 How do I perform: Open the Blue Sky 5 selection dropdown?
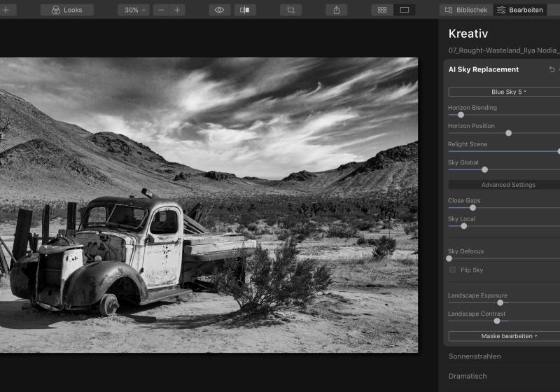click(508, 92)
